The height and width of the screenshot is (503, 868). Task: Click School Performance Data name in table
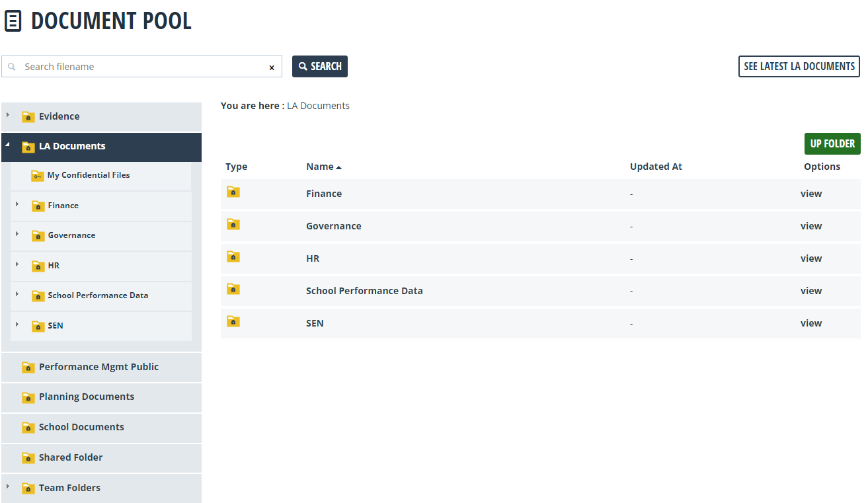tap(364, 291)
